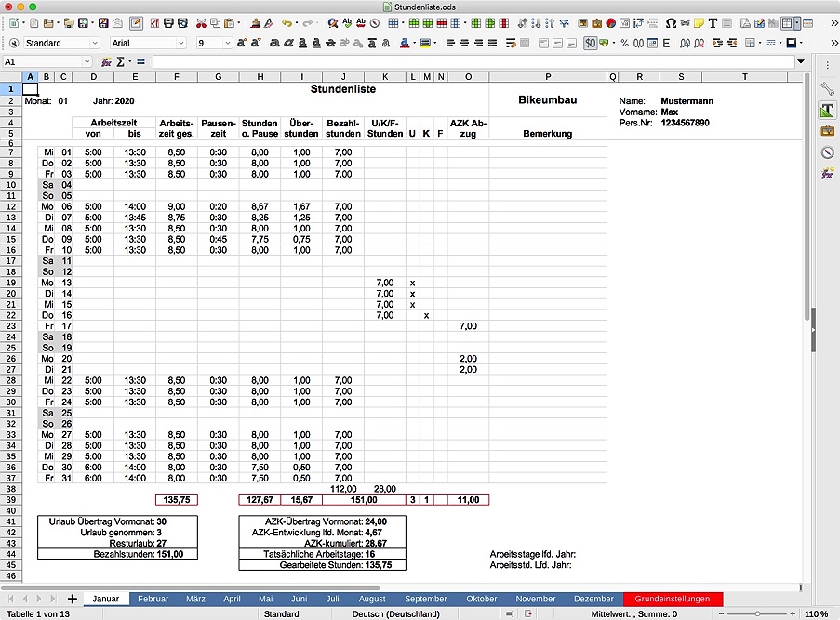Toggle Italic formatting in toolbar
Screen dimensions: 840x620
coord(288,43)
